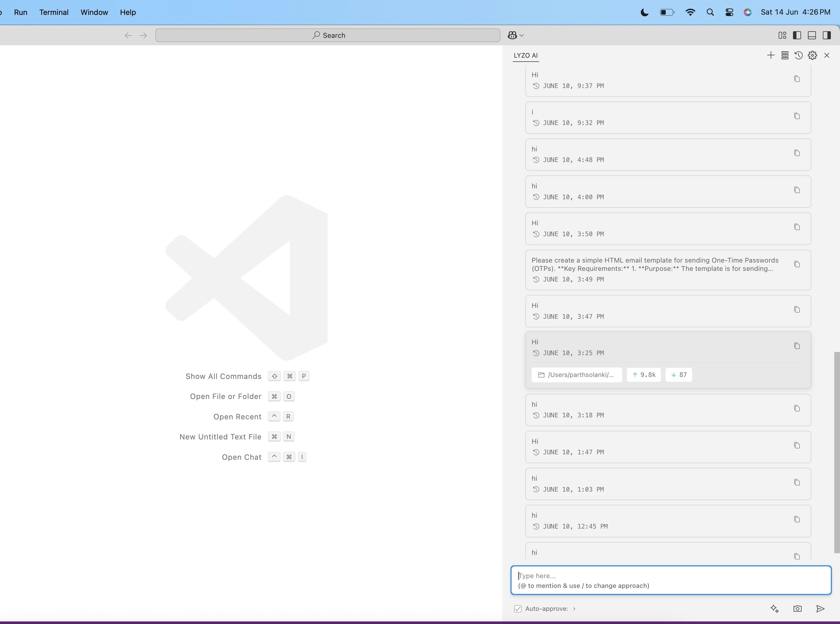Open Siri from the menu bar
This screenshot has width=840, height=624.
click(x=747, y=12)
